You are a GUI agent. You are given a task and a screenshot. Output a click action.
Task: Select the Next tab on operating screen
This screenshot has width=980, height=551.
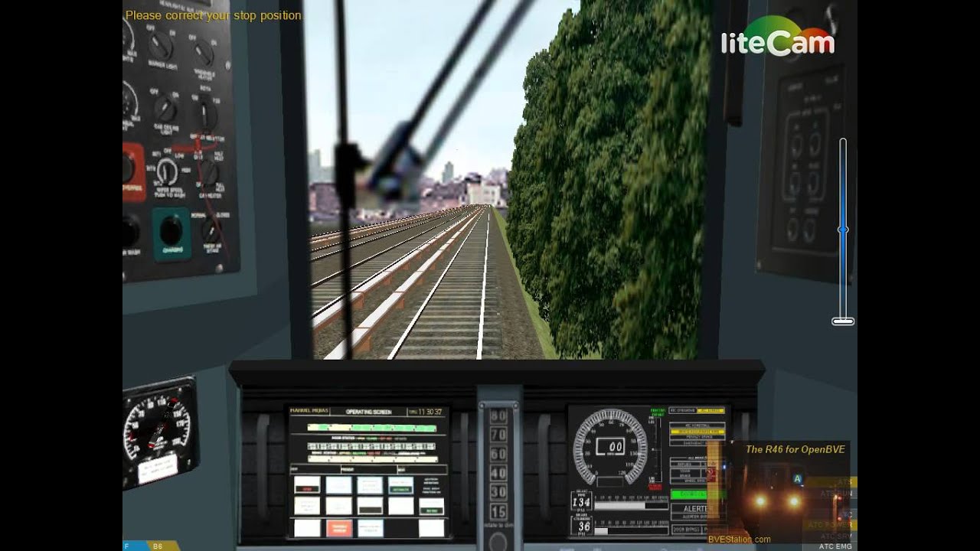pos(420,469)
